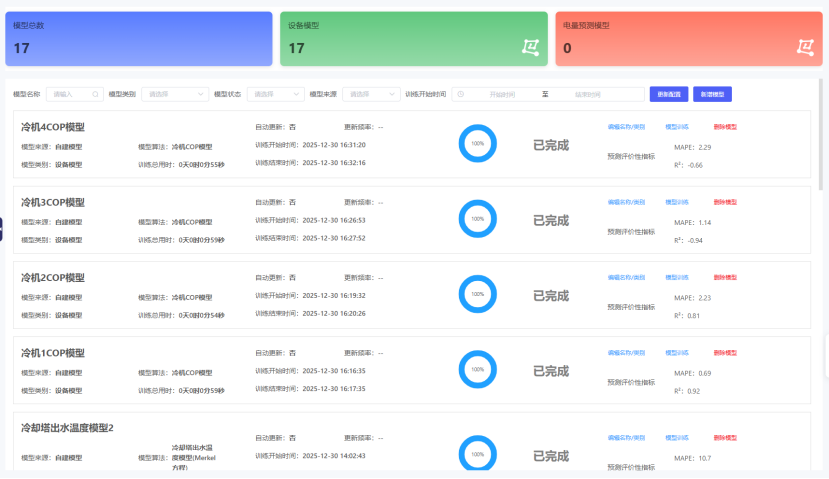
Task: Open 模型训练 for 冷机4COP模型
Action: pyautogui.click(x=677, y=127)
